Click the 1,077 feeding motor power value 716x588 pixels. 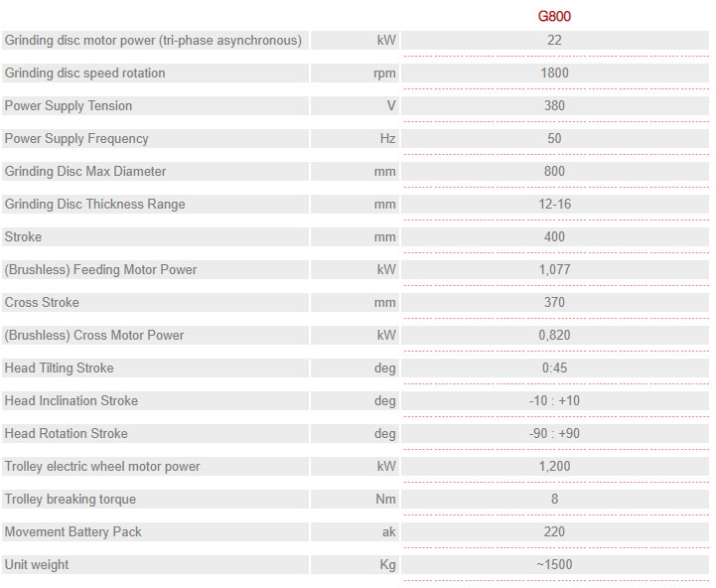click(x=555, y=269)
